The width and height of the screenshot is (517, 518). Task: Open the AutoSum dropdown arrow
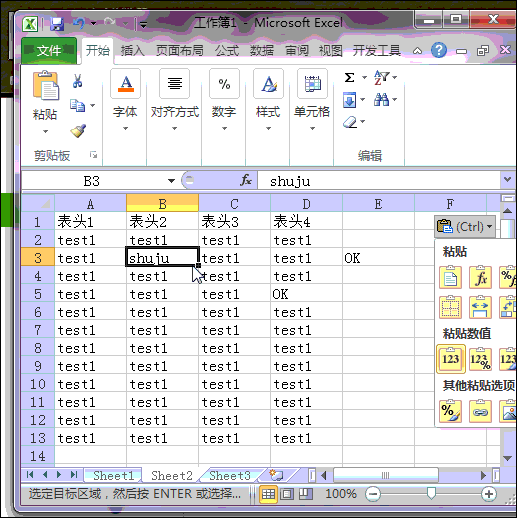click(x=364, y=78)
